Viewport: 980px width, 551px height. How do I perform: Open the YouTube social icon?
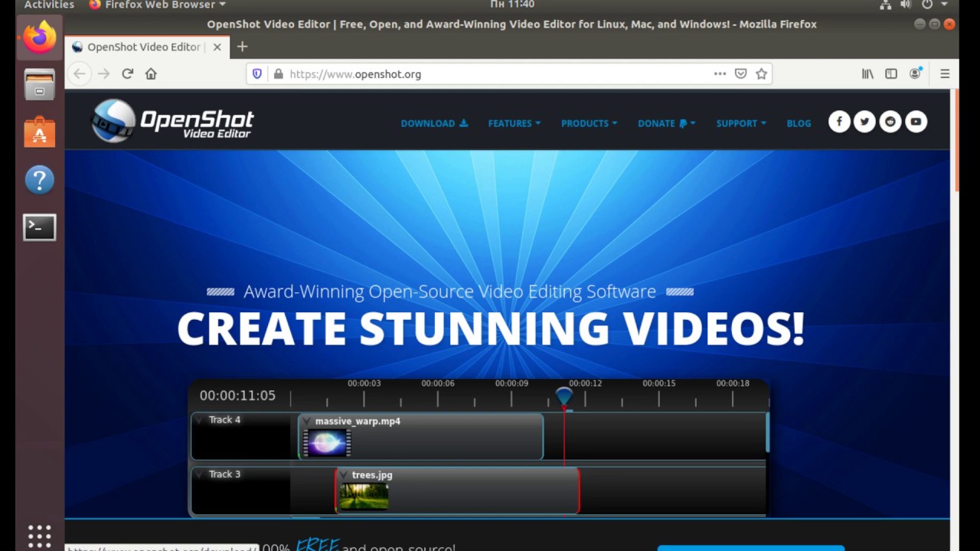tap(916, 122)
